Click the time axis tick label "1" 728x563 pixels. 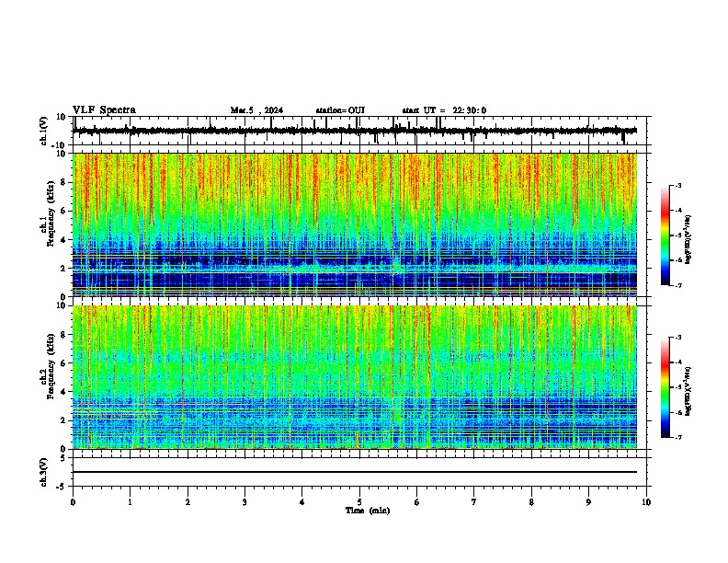(130, 502)
